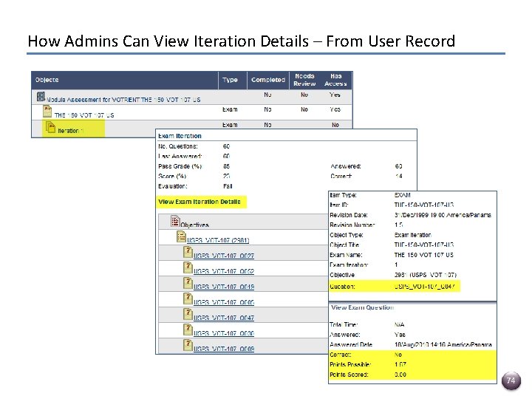532x399 pixels.
Task: Open the USPS_VOT-107 (2981) objective link
Action: 218,240
